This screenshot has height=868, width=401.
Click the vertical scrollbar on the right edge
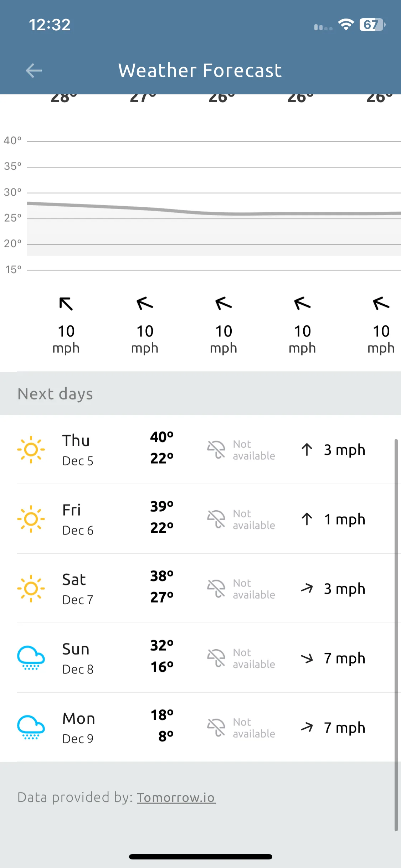(x=396, y=635)
